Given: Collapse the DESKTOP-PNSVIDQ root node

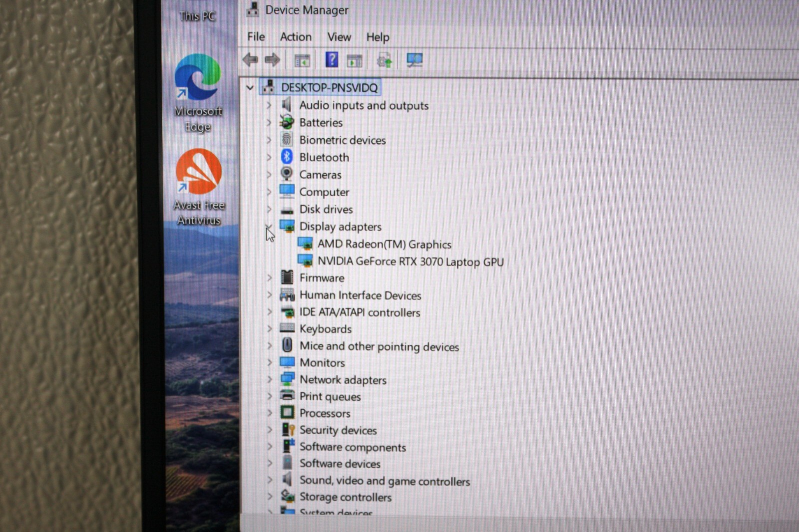Looking at the screenshot, I should tap(250, 88).
